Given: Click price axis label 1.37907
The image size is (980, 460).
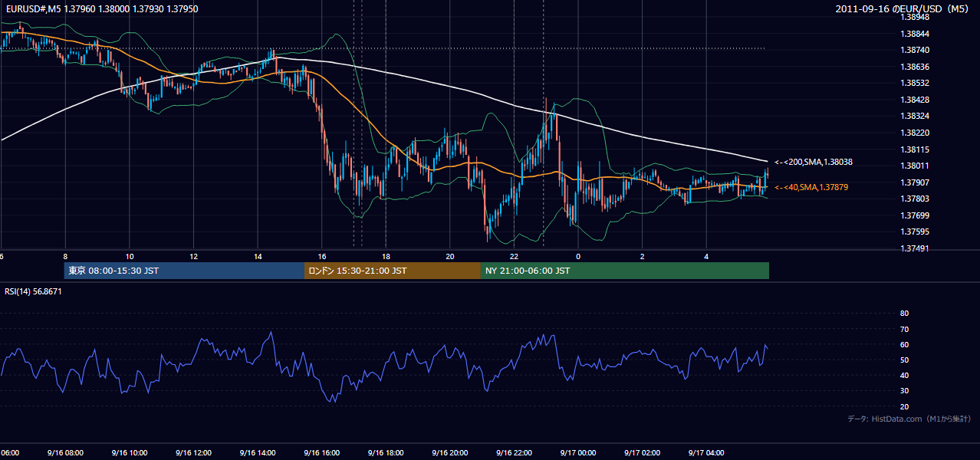Looking at the screenshot, I should point(916,182).
